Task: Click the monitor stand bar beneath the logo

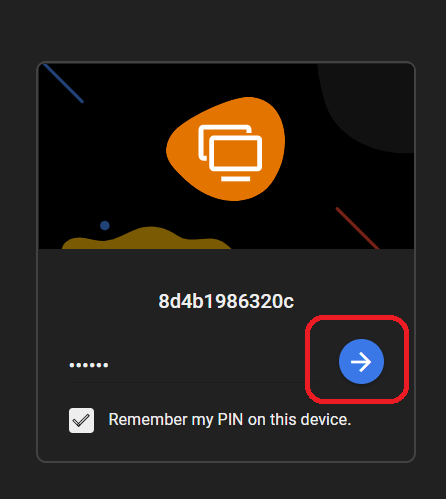Action: 236,179
